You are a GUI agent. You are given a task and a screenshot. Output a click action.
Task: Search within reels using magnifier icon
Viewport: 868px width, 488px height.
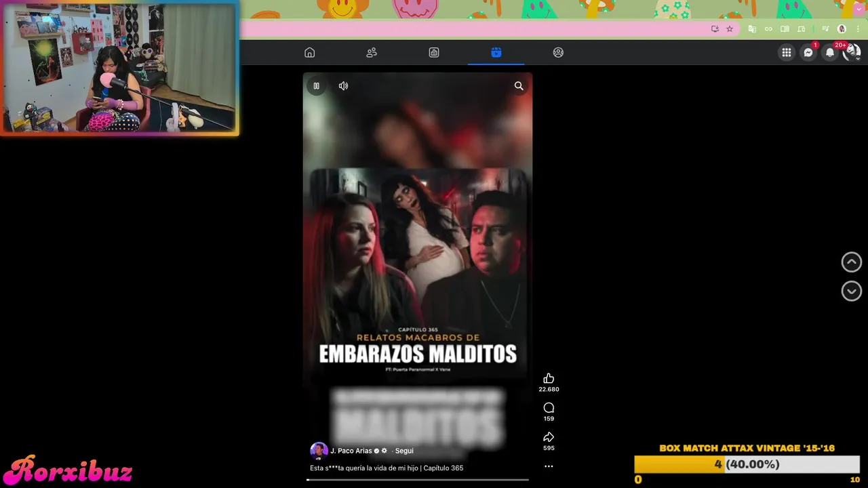pyautogui.click(x=519, y=85)
